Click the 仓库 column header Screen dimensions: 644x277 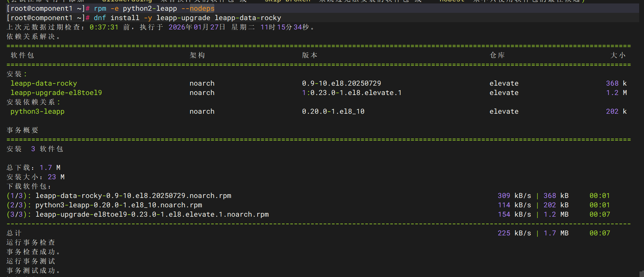(497, 55)
